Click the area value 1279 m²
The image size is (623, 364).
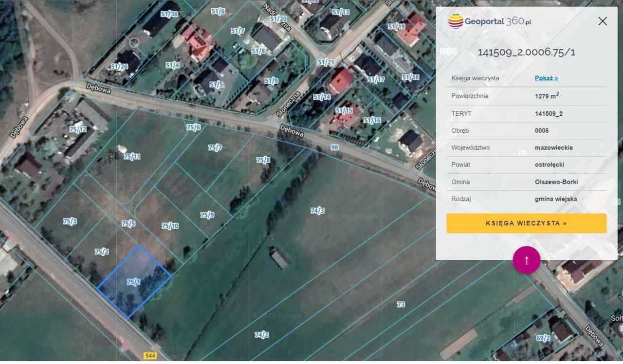click(x=547, y=95)
